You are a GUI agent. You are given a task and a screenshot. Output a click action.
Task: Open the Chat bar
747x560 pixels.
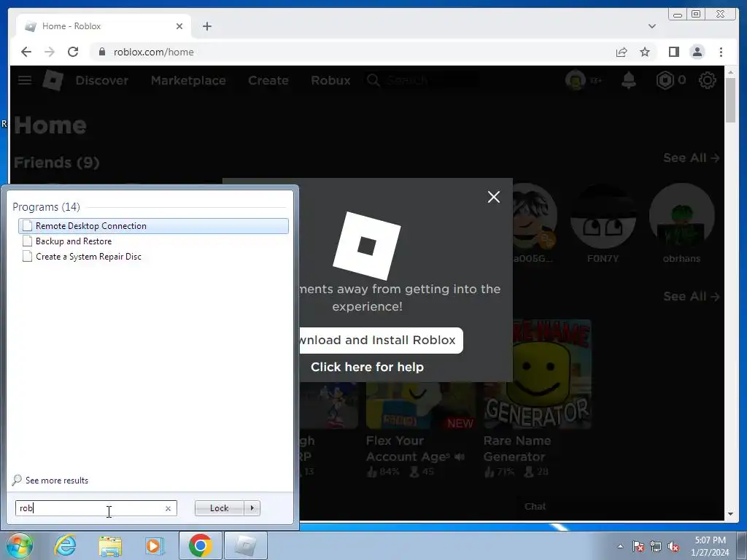[x=535, y=506]
